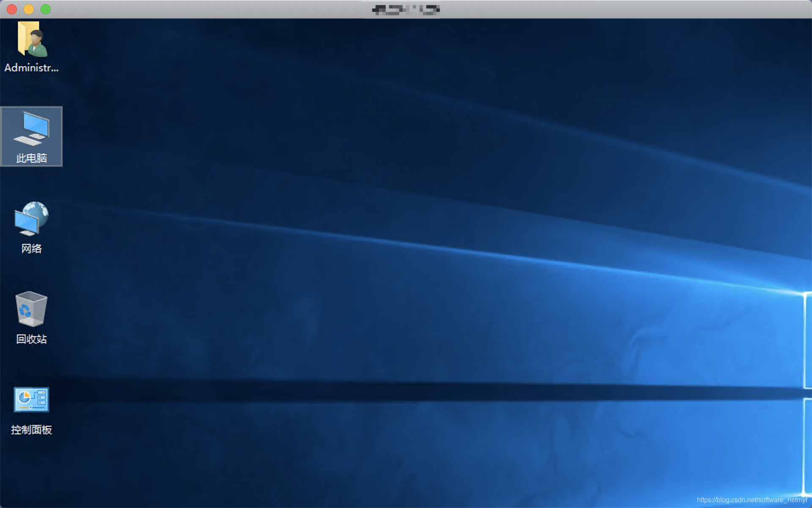Close the window with red button
This screenshot has width=812, height=508.
pos(12,9)
